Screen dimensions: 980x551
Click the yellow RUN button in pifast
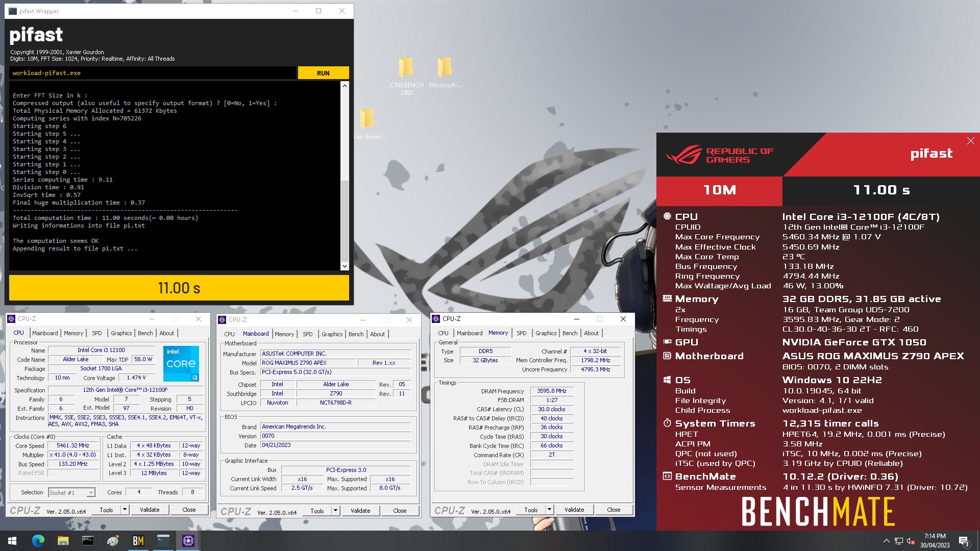coord(323,73)
